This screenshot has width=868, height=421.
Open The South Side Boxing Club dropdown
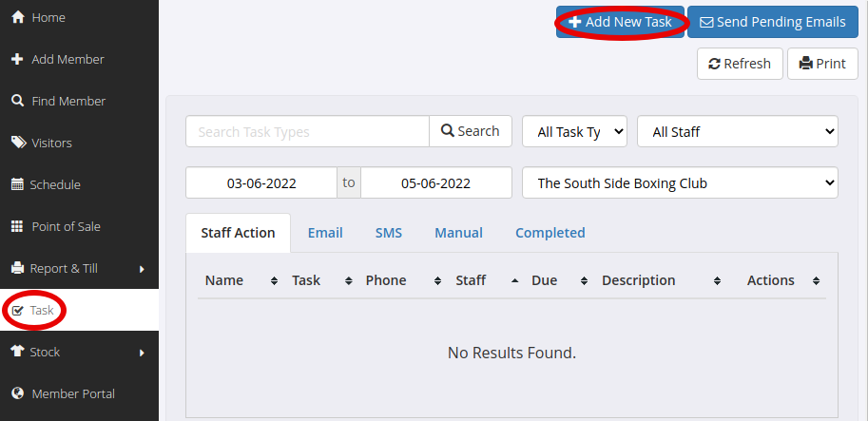coord(680,182)
